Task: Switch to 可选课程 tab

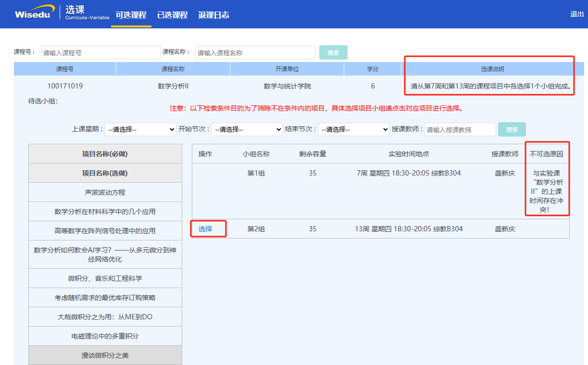Action: pyautogui.click(x=131, y=15)
